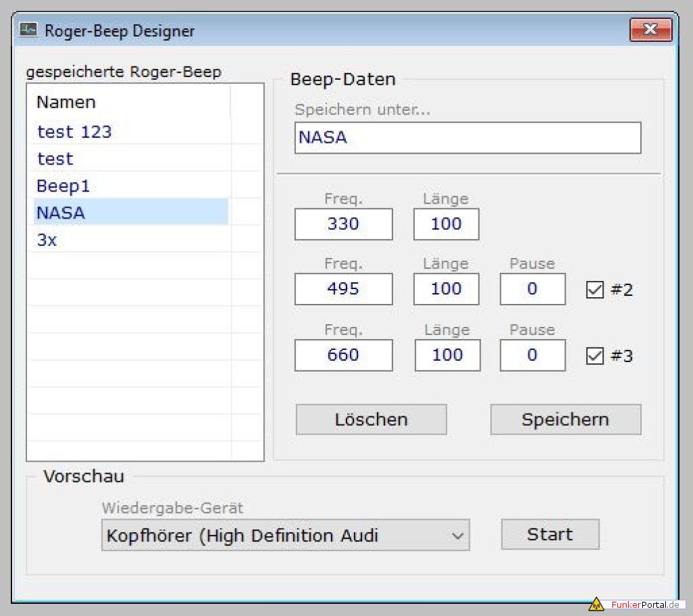Select the 'NASA' beep entry
The width and height of the screenshot is (693, 616).
[x=61, y=213]
